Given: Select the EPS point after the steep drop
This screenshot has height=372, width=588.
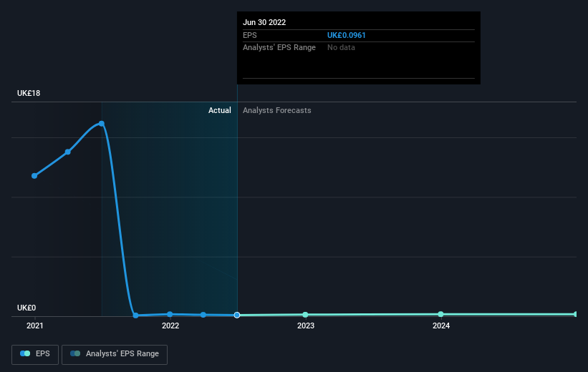Looking at the screenshot, I should tap(136, 315).
